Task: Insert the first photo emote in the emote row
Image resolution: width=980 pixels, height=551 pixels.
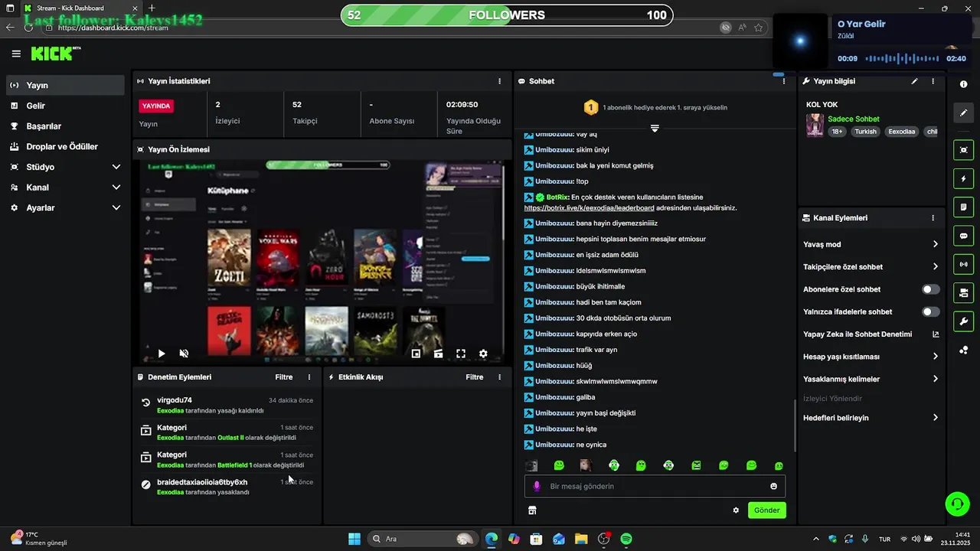Action: 531,465
